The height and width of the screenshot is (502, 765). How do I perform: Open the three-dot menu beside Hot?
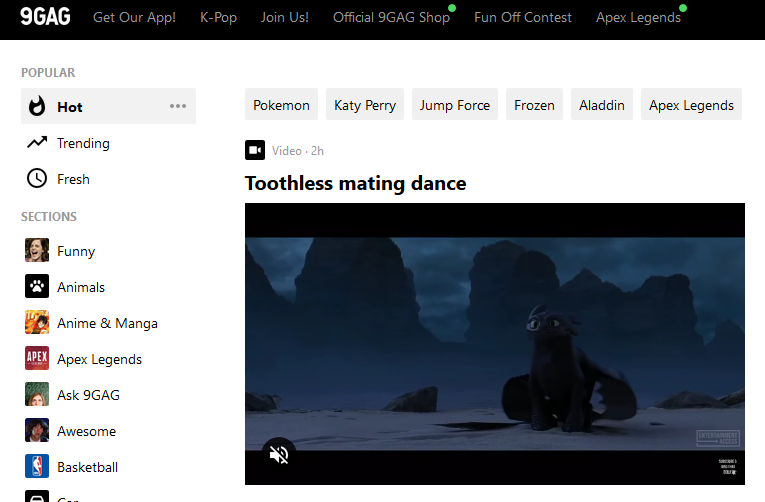(x=178, y=106)
